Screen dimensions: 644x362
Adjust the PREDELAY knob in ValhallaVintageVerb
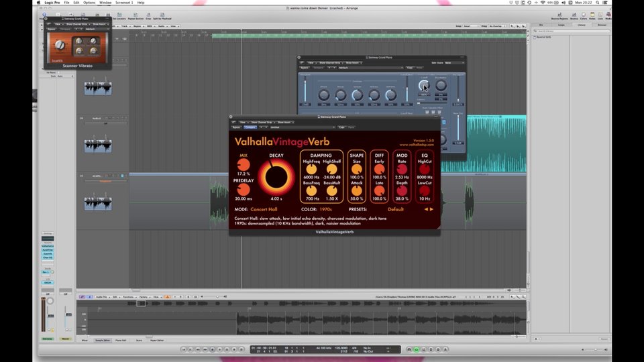pyautogui.click(x=243, y=190)
